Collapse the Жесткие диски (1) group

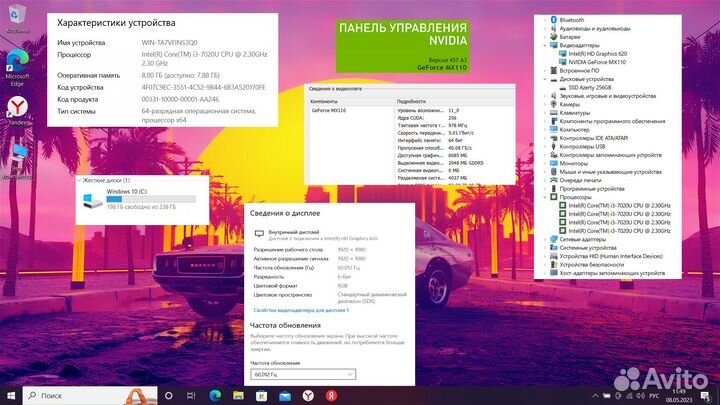click(79, 180)
